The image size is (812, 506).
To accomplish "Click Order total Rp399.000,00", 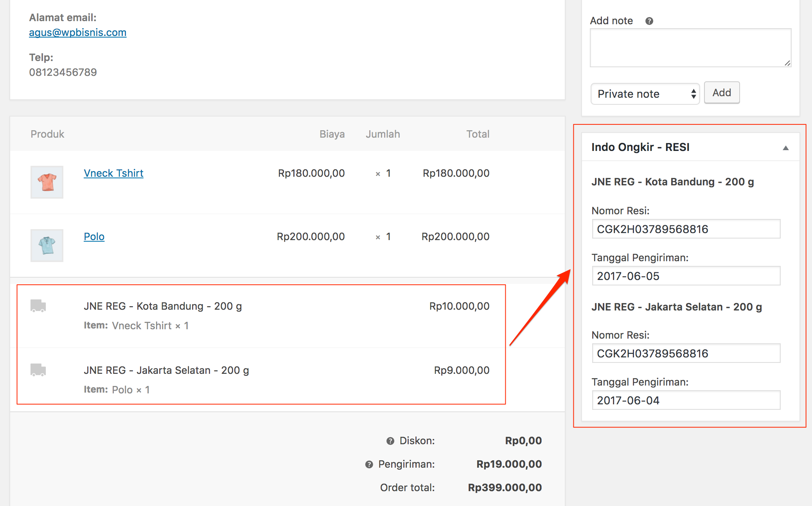I will [505, 488].
